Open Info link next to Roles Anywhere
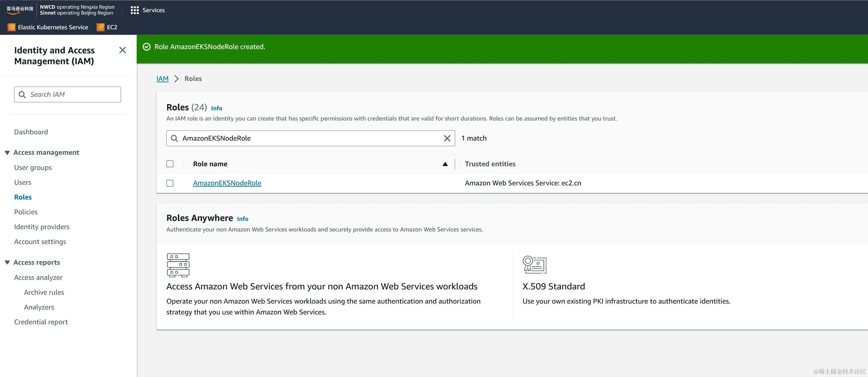This screenshot has width=868, height=377. [x=243, y=219]
